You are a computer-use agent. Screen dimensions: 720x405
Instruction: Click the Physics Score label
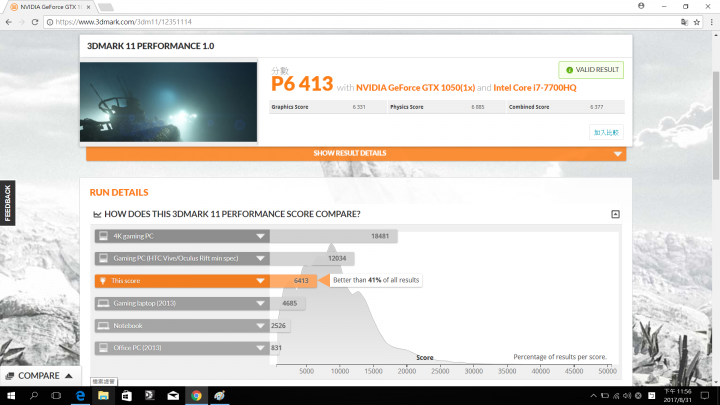click(407, 107)
